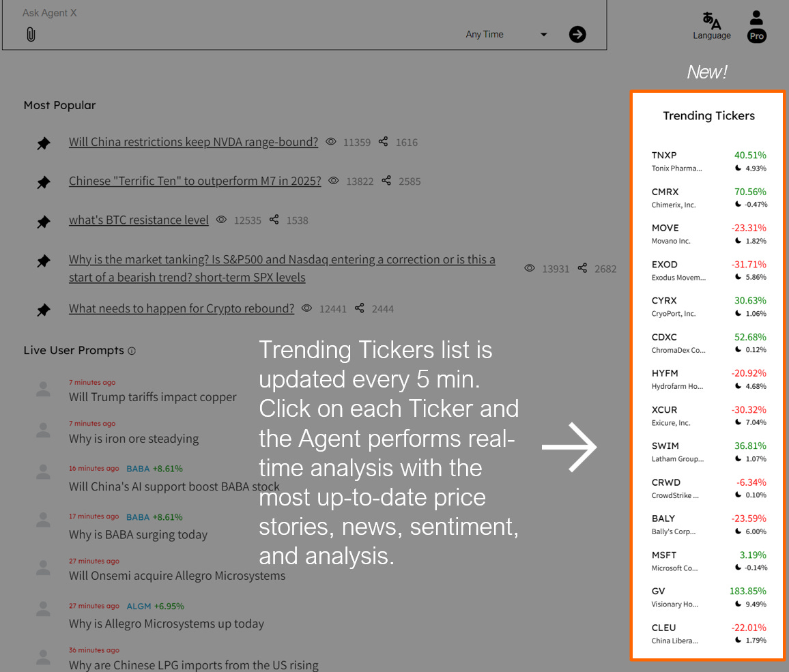Click user avatar beside Trump tariffs copper prompt
The height and width of the screenshot is (672, 789).
(43, 390)
